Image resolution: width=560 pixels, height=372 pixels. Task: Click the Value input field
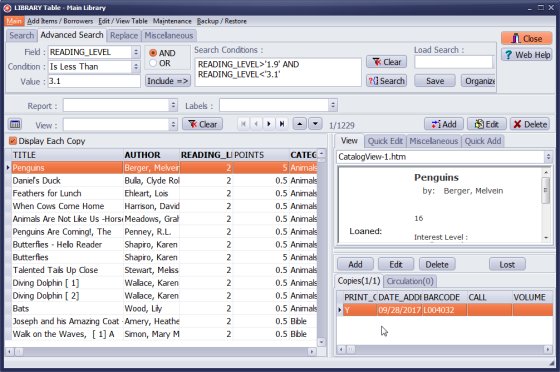click(x=94, y=81)
